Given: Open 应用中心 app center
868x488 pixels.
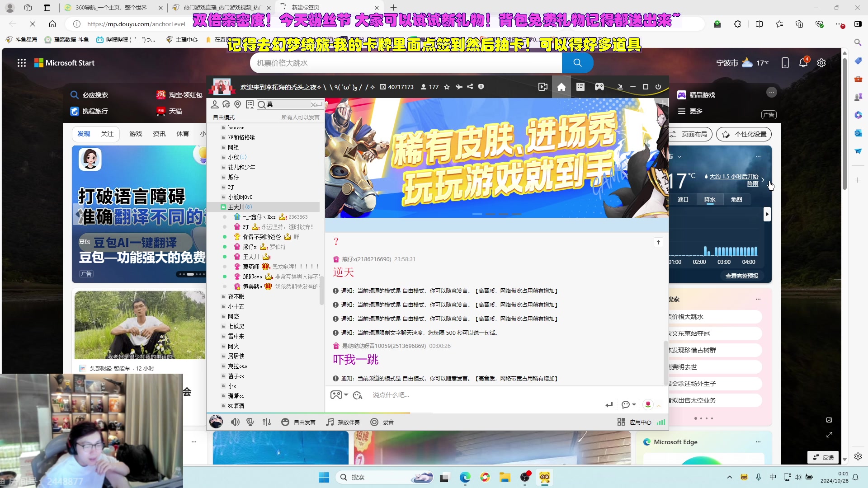Looking at the screenshot, I should click(x=634, y=422).
